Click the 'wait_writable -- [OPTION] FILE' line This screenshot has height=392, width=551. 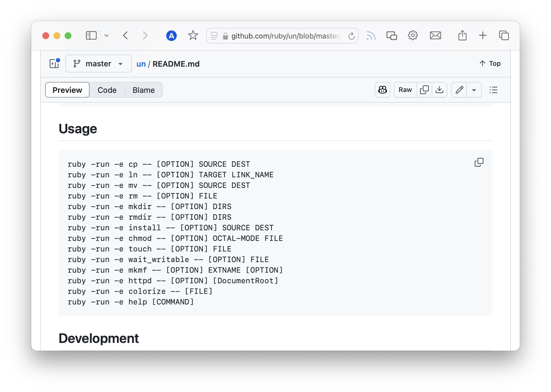tap(168, 260)
